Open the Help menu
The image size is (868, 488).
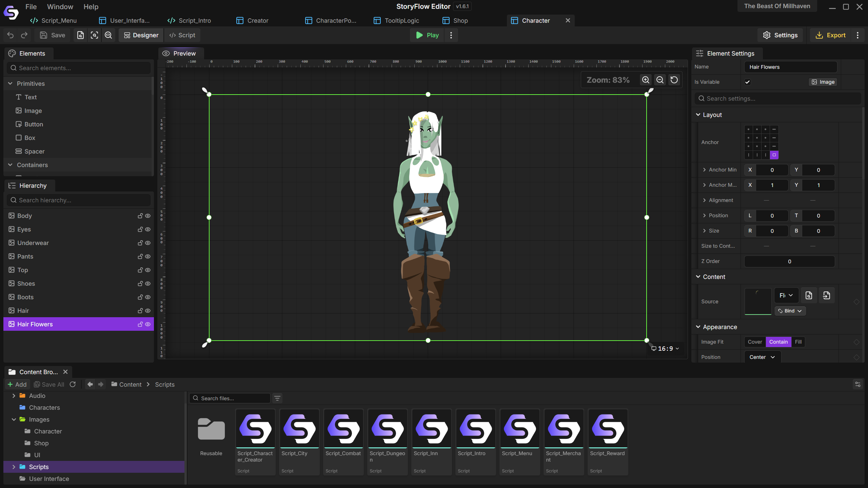[91, 7]
